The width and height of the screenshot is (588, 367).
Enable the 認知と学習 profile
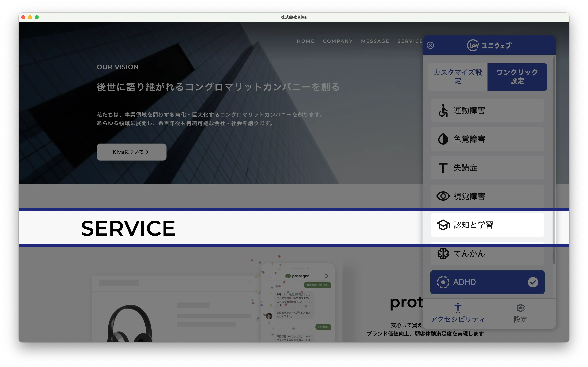tap(487, 225)
